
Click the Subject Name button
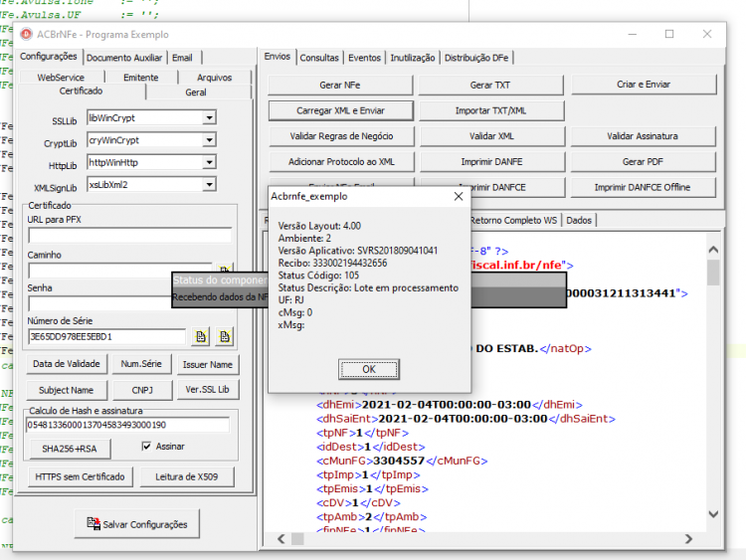[66, 390]
